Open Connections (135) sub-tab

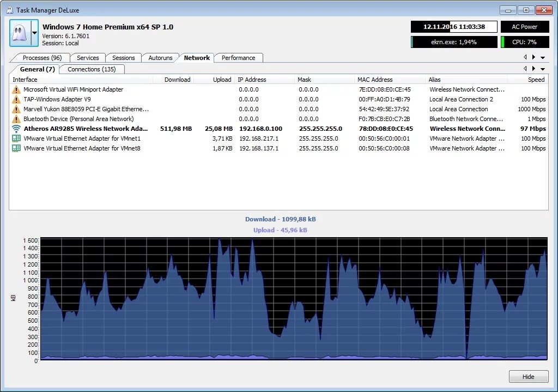(x=92, y=69)
